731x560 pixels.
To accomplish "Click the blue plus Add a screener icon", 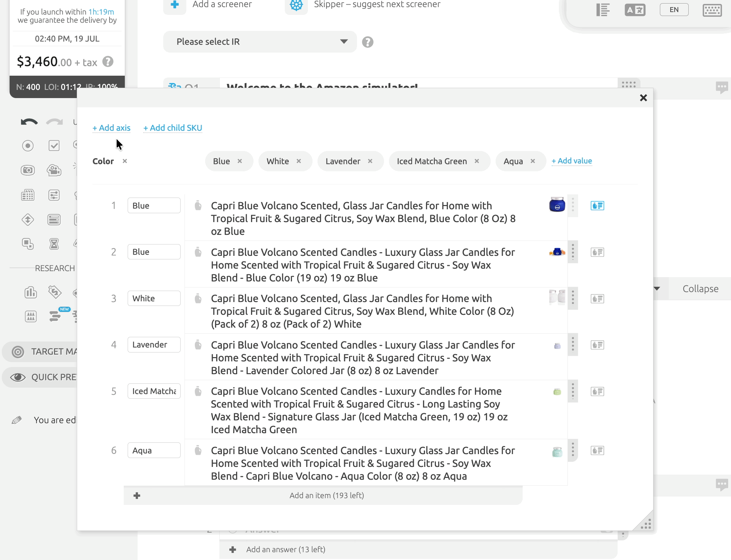I will (x=175, y=5).
